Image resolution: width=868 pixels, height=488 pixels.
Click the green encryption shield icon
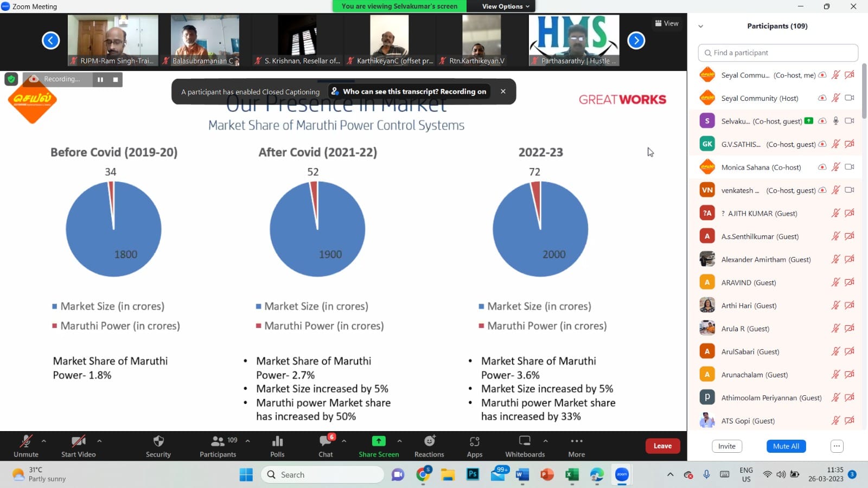point(11,79)
